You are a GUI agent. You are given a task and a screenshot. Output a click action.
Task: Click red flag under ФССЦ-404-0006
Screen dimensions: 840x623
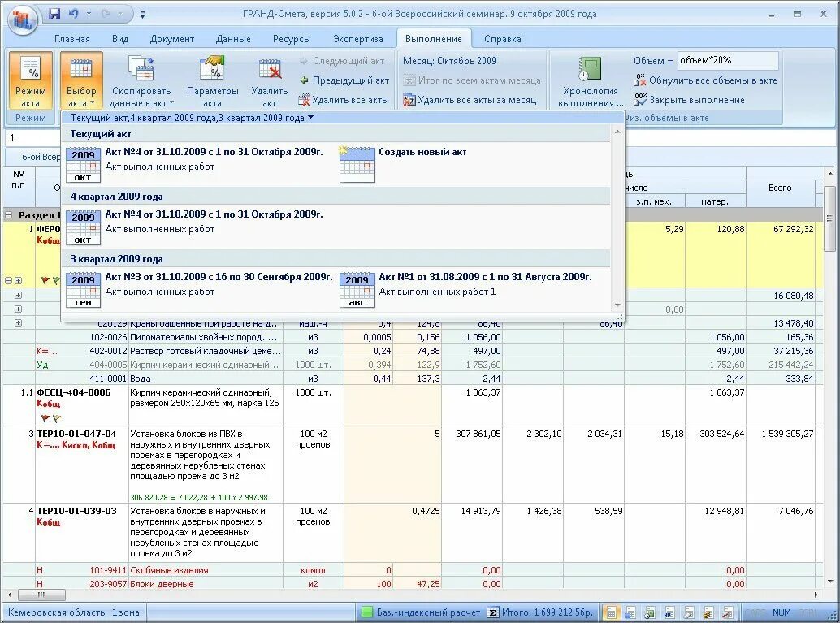coord(45,418)
